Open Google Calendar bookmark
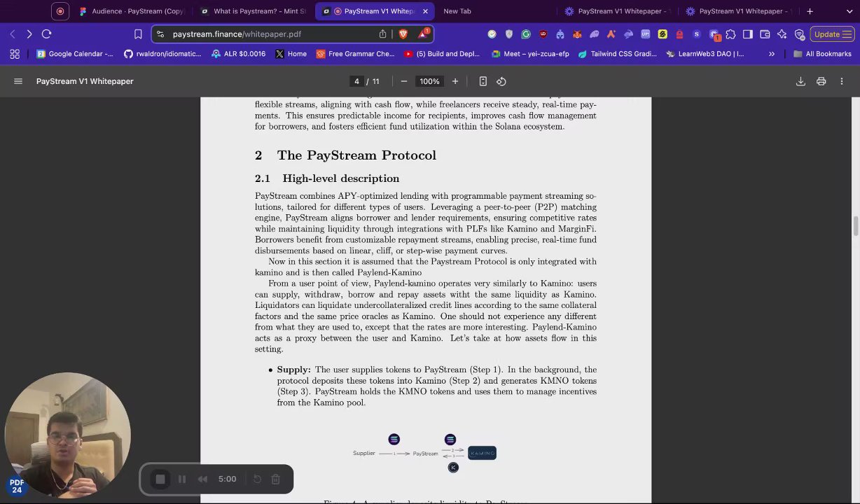 coord(75,54)
